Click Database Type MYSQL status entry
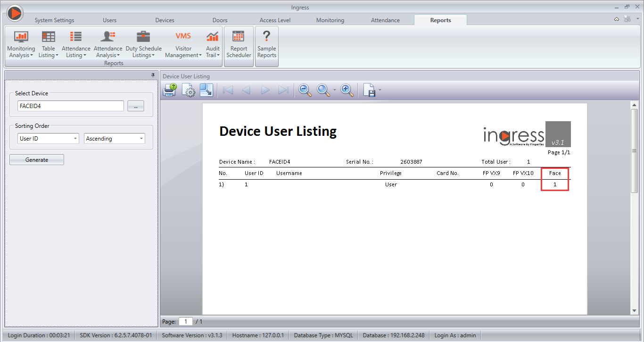 click(323, 335)
